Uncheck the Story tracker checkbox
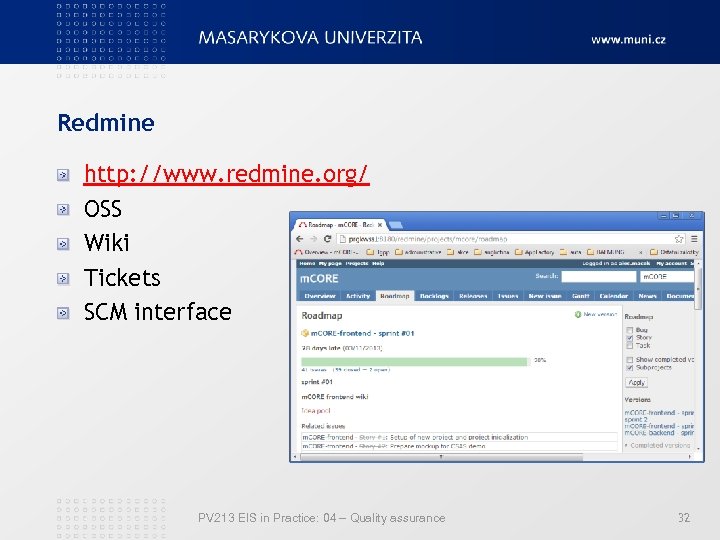The image size is (720, 540). 630,338
